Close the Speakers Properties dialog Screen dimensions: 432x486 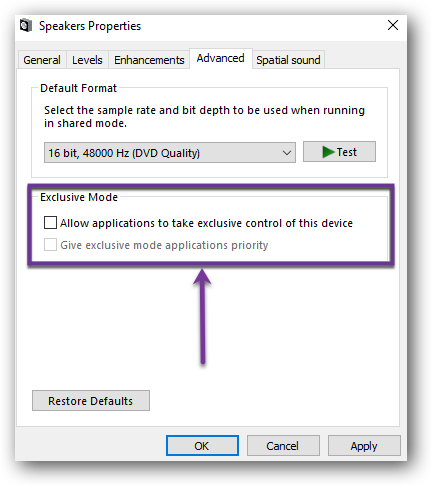click(x=393, y=25)
